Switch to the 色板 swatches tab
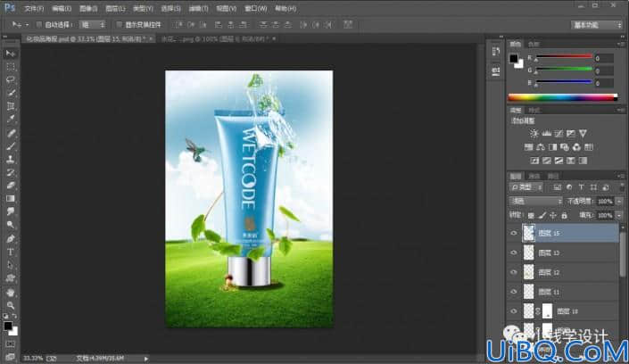The width and height of the screenshot is (629, 364). click(534, 44)
